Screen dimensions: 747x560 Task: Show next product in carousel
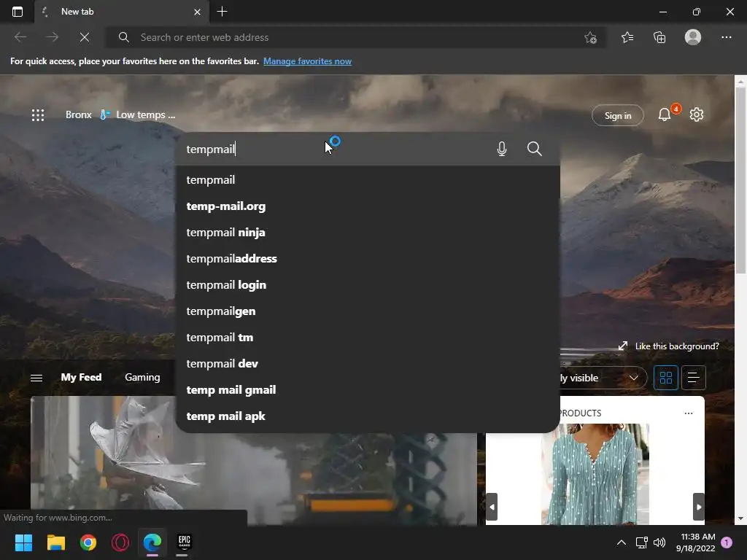tap(698, 507)
